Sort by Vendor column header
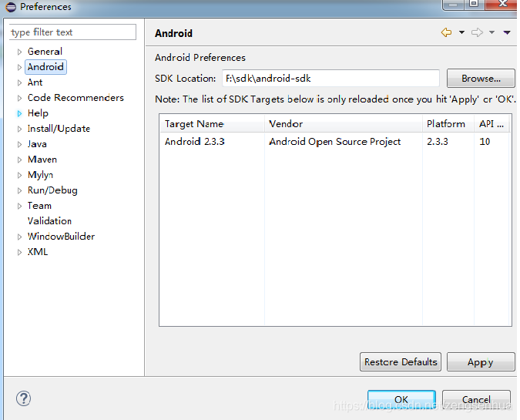This screenshot has width=520, height=420. click(x=344, y=124)
